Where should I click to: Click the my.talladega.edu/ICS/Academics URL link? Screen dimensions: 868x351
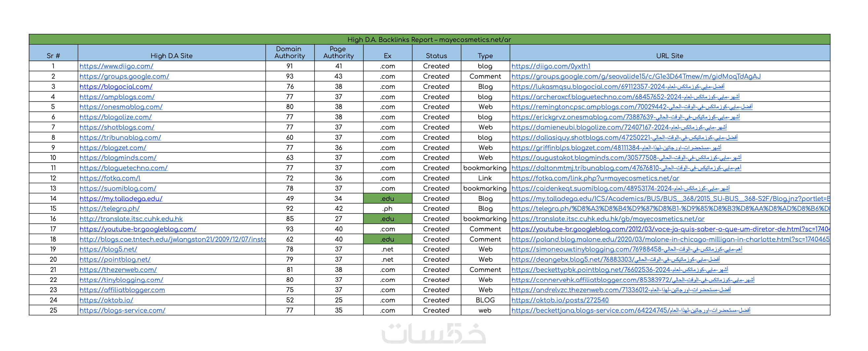pyautogui.click(x=671, y=198)
